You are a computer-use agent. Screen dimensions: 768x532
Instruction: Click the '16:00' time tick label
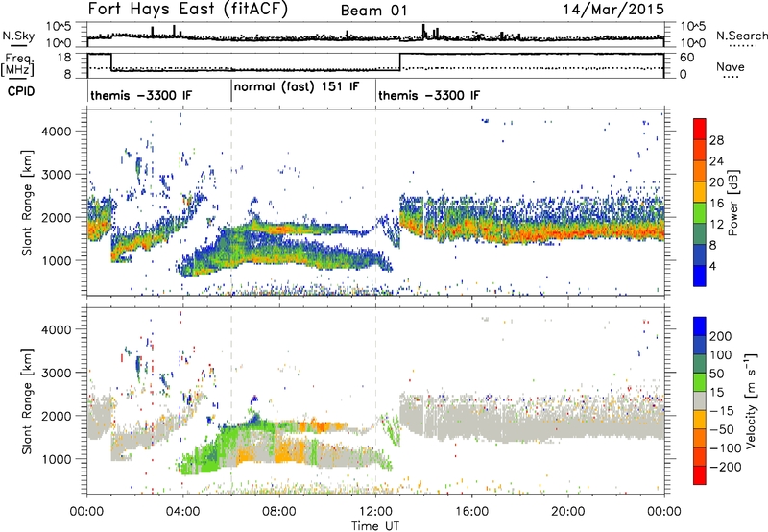click(471, 512)
